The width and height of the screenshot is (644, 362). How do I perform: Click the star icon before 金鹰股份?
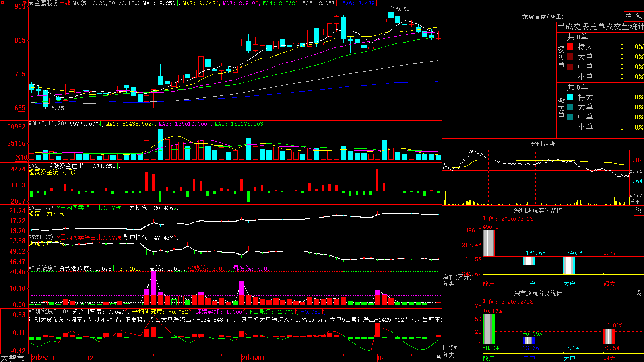[x=31, y=3]
